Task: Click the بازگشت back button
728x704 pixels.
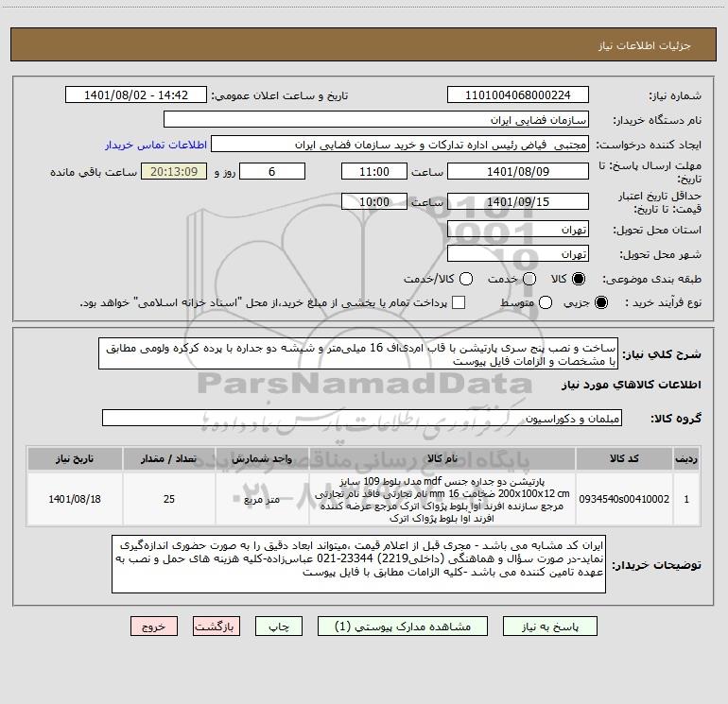Action: (217, 627)
